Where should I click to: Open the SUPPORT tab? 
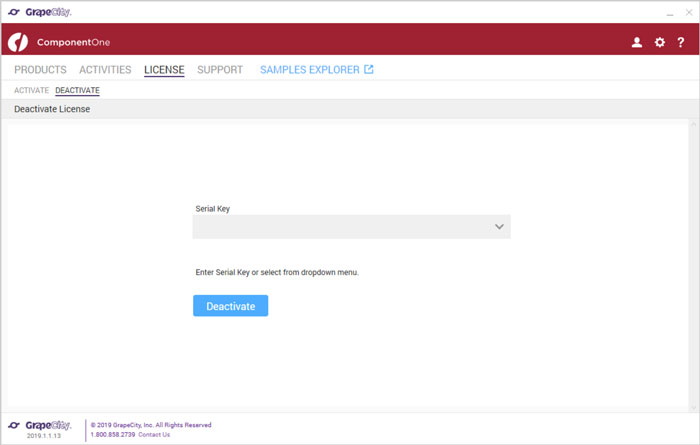click(x=220, y=70)
